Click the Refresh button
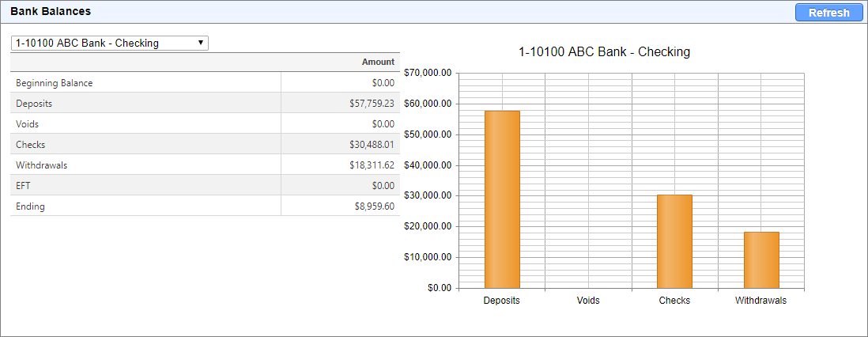Screen dimensions: 868x337 coord(828,13)
